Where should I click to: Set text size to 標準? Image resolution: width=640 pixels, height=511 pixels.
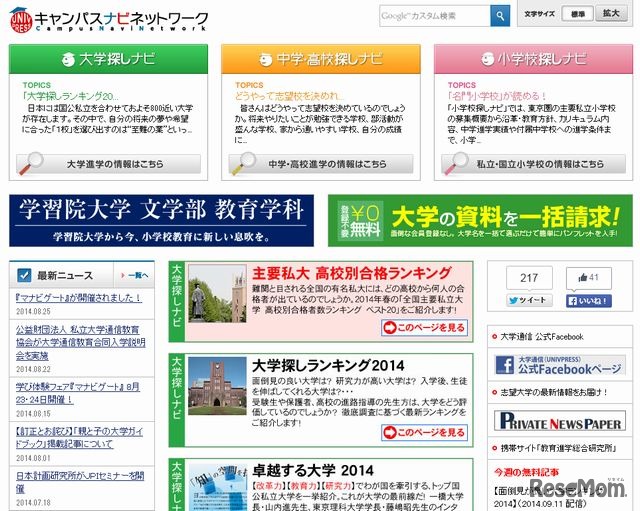click(578, 14)
